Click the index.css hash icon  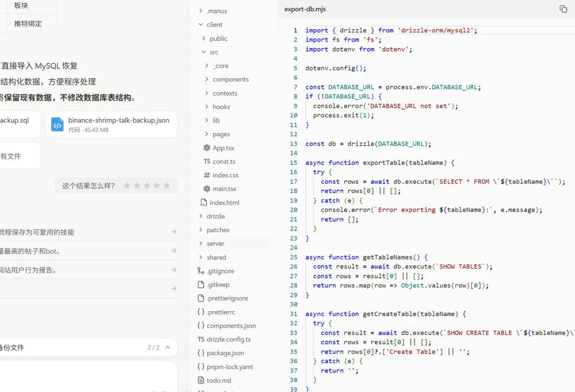click(x=207, y=175)
